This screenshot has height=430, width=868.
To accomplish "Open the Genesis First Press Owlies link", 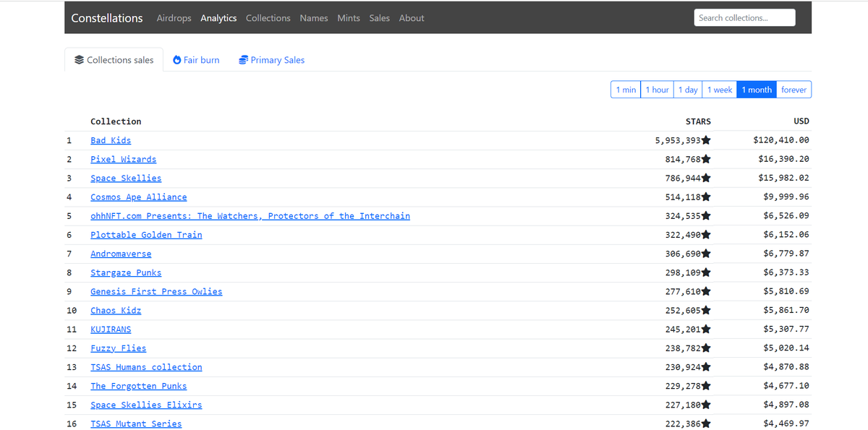I will [x=156, y=291].
